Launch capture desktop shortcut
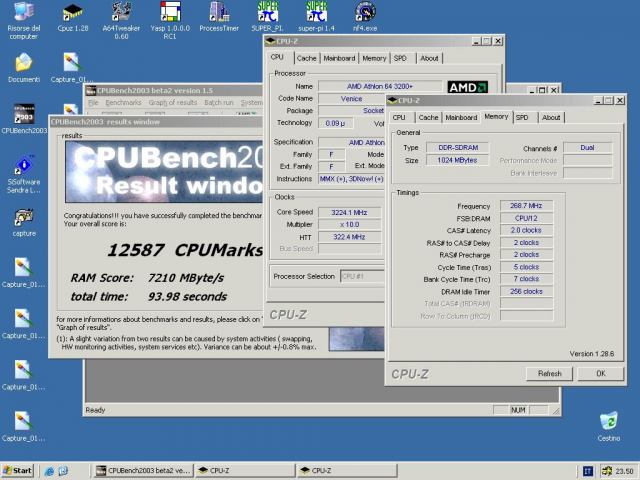Screen dimensions: 640x480 24,223
